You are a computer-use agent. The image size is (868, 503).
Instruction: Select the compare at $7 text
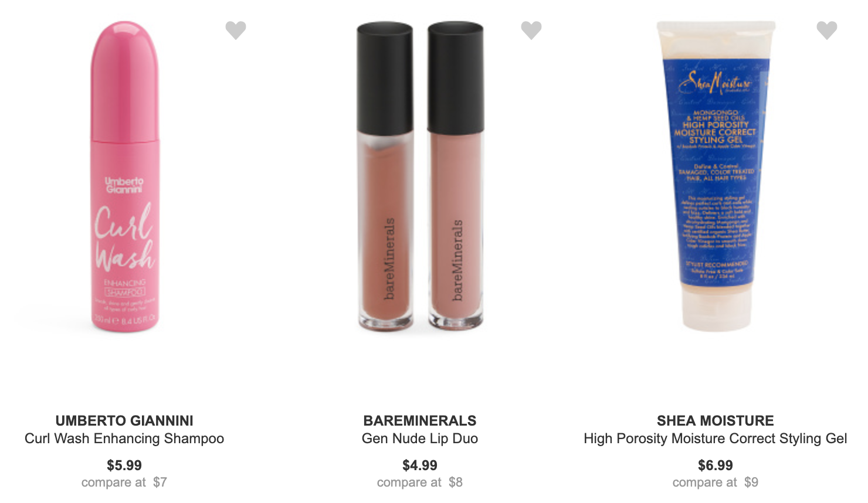[x=124, y=482]
